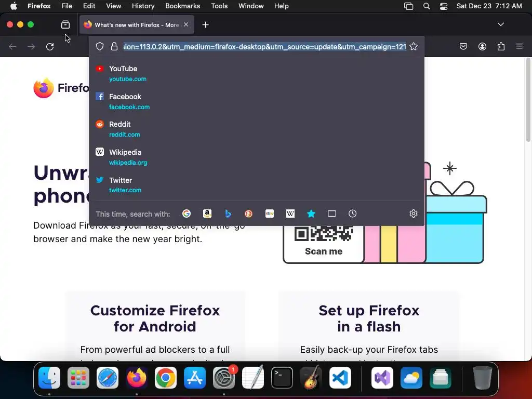Click into the URL address field
Viewport: 532px width, 399px height.
(x=264, y=46)
